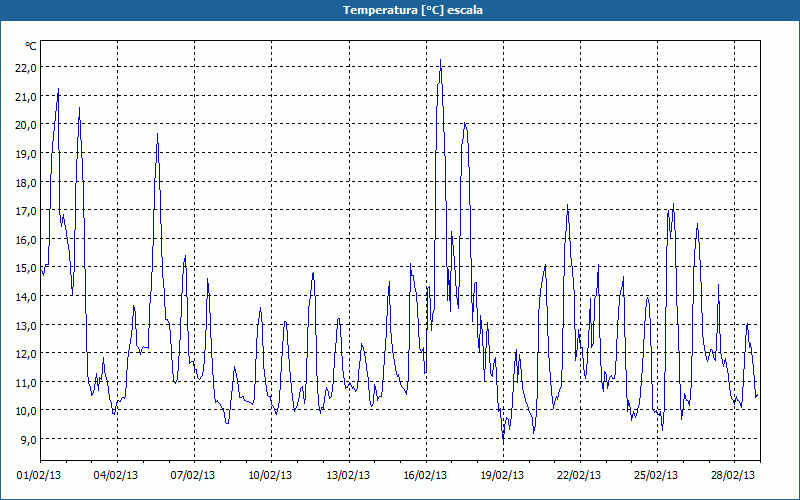Click the 12,0 y-axis label

coord(26,354)
